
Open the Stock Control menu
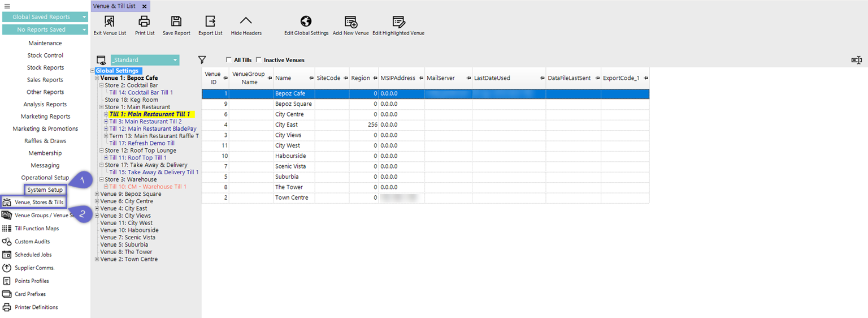(x=45, y=55)
